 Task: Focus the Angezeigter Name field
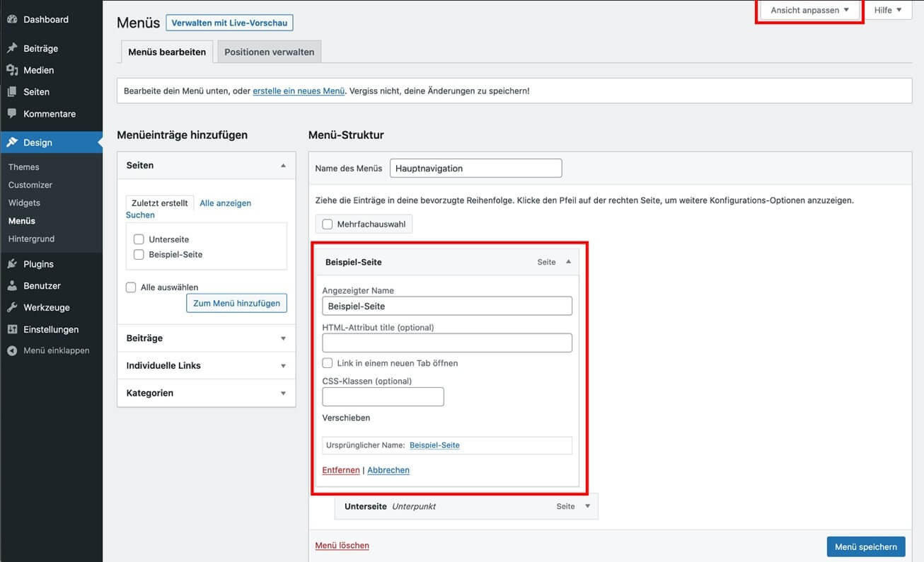(447, 306)
